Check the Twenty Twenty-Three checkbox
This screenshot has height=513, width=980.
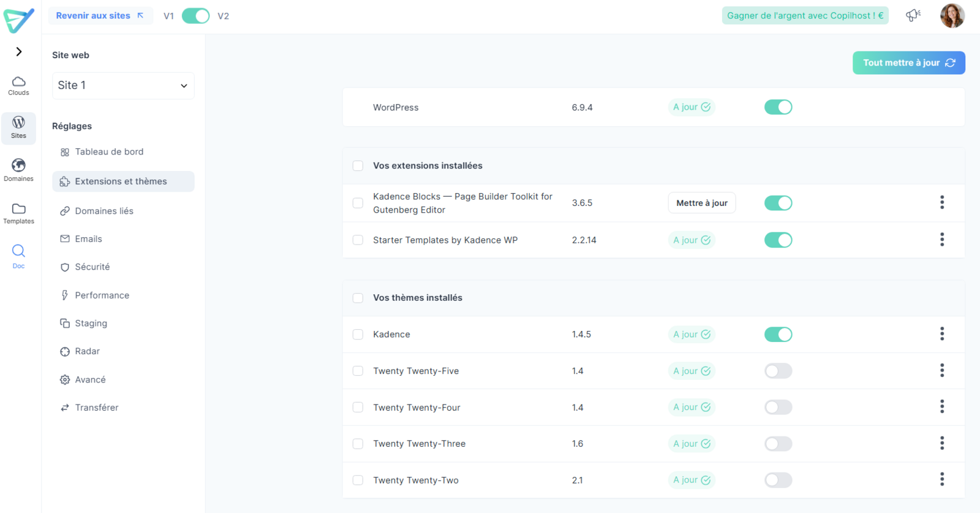tap(358, 444)
